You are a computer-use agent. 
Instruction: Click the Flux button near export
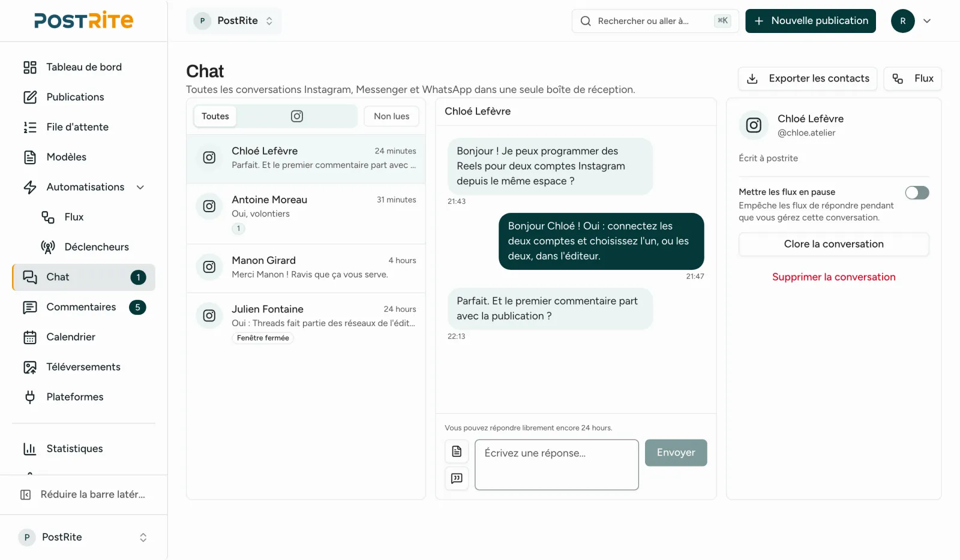coord(913,79)
